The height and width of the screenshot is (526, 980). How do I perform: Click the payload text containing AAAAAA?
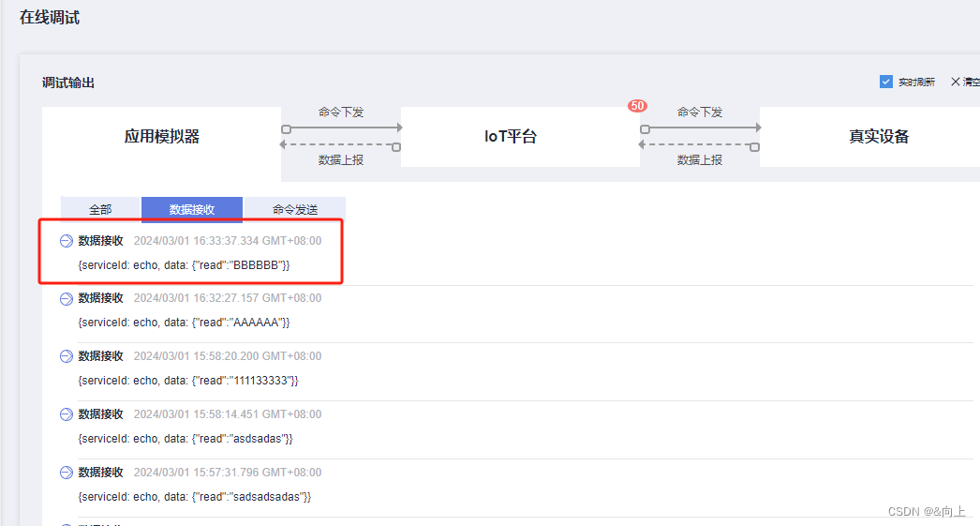click(x=184, y=323)
